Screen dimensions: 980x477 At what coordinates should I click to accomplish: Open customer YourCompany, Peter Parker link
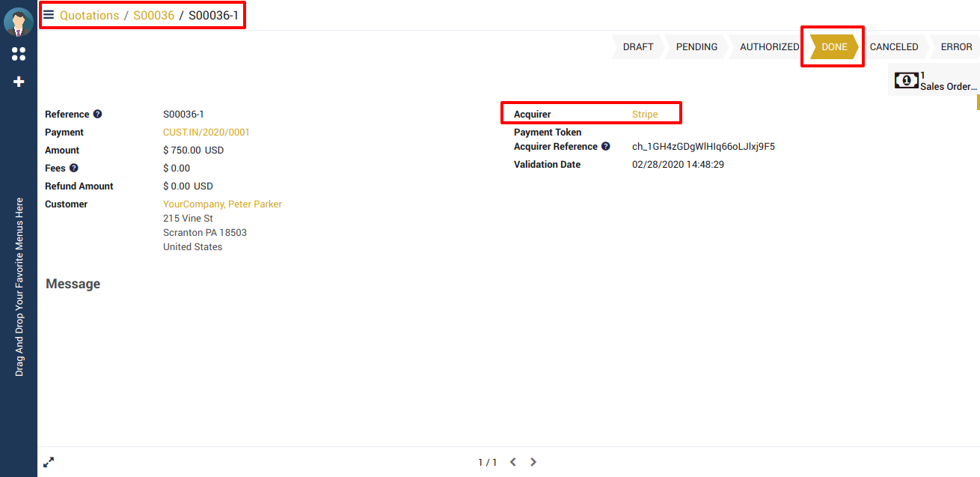222,204
